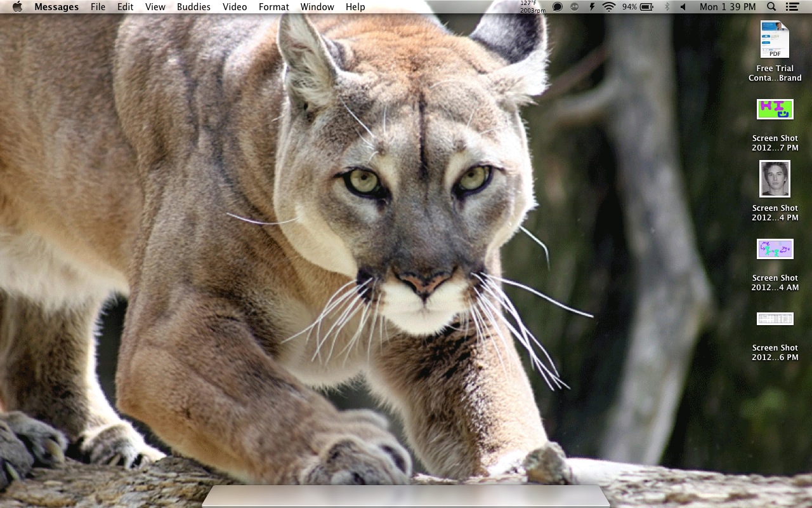This screenshot has width=812, height=508.
Task: Open the Wi-Fi status menu
Action: pos(609,7)
